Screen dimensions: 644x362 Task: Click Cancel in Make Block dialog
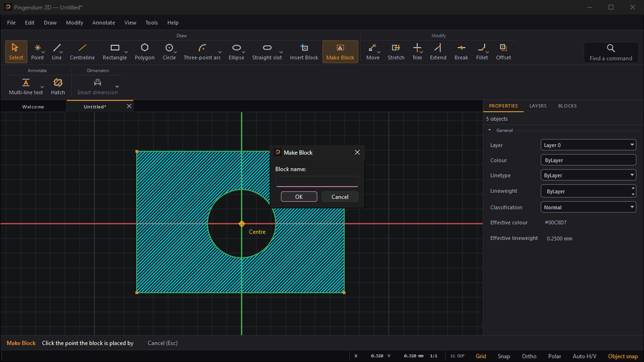click(340, 197)
